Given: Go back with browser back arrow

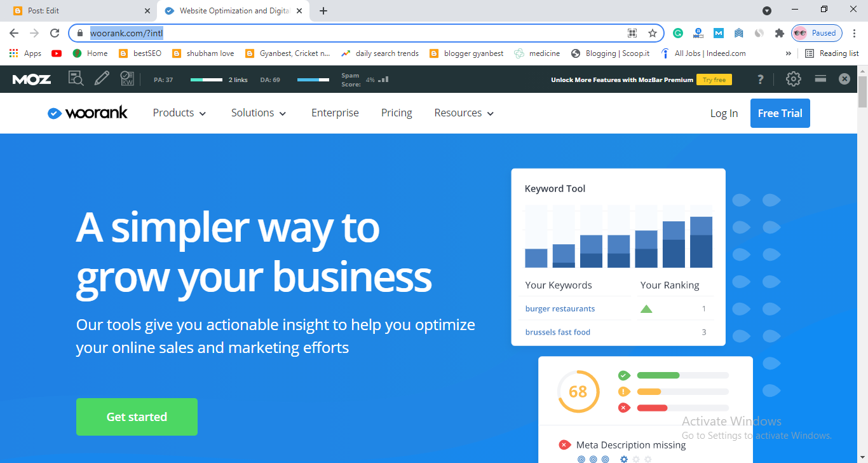Looking at the screenshot, I should pyautogui.click(x=14, y=33).
